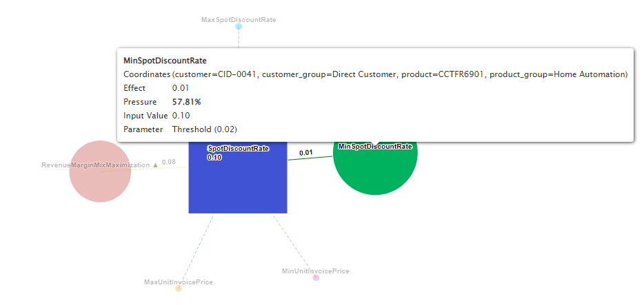The height and width of the screenshot is (305, 644).
Task: Select the pink MinUnitInvoicePrice node dot
Action: pyautogui.click(x=316, y=277)
